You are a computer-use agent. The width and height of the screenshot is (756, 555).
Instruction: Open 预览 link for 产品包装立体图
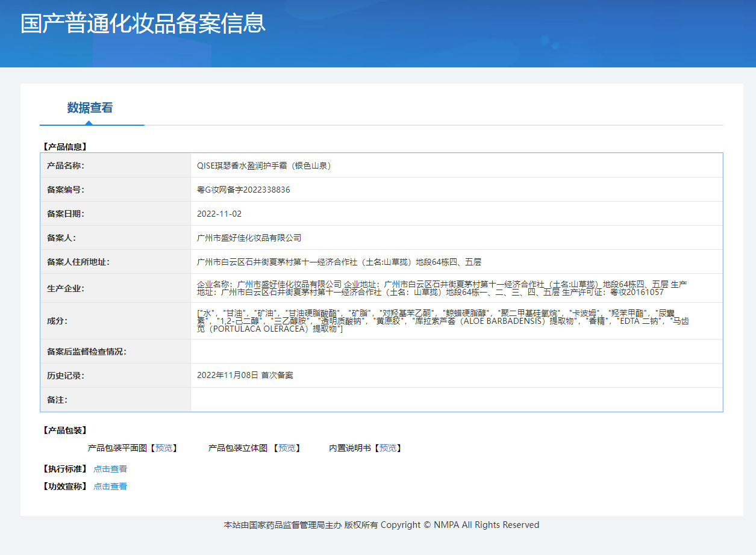click(x=287, y=448)
